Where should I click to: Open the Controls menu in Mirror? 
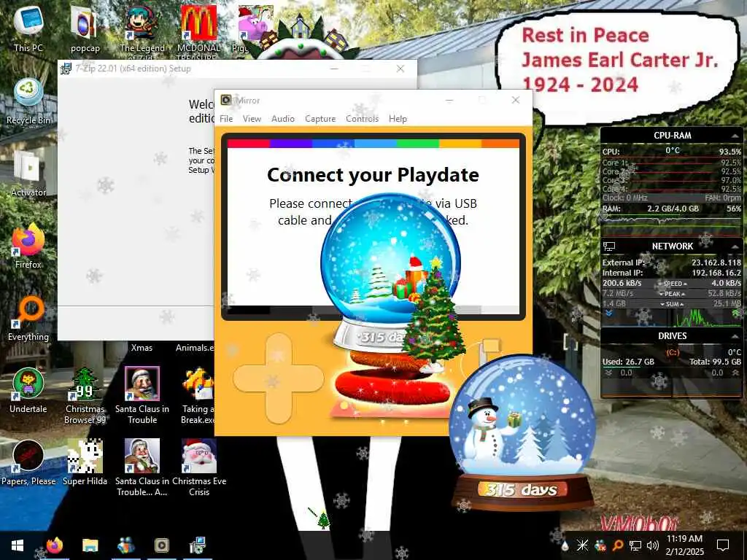coord(362,119)
